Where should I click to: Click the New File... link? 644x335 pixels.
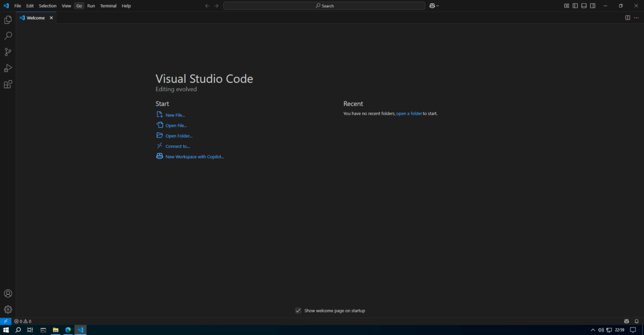pos(175,115)
